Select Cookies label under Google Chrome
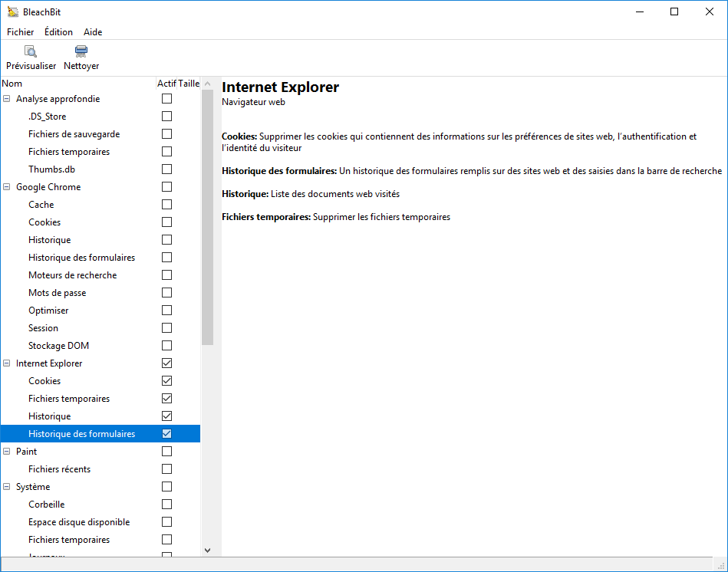This screenshot has height=572, width=728. click(x=44, y=222)
